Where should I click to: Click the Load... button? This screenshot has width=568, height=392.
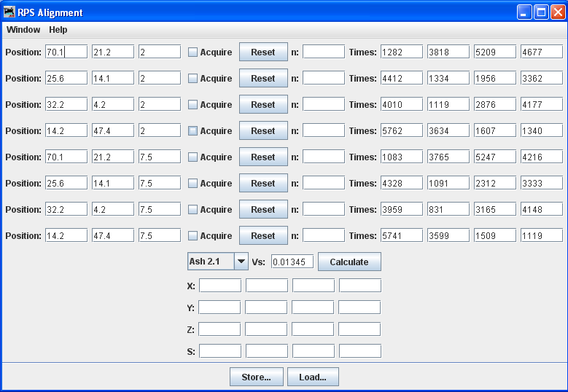(313, 377)
